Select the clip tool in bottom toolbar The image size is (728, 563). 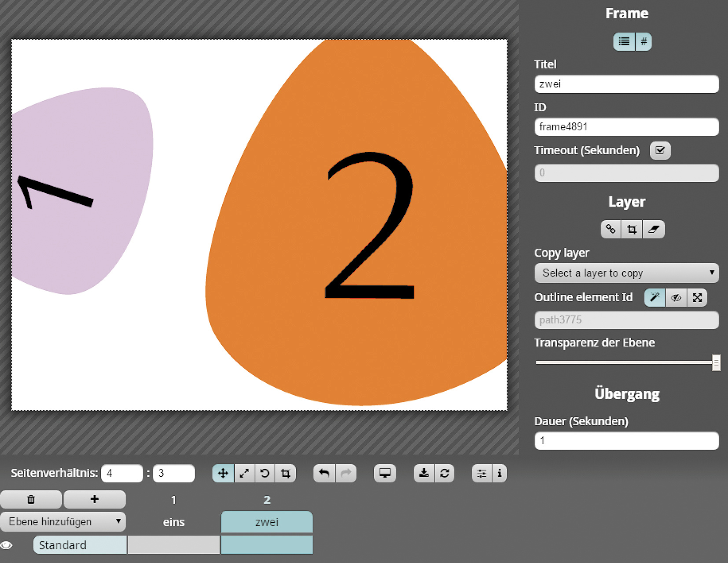tap(286, 473)
